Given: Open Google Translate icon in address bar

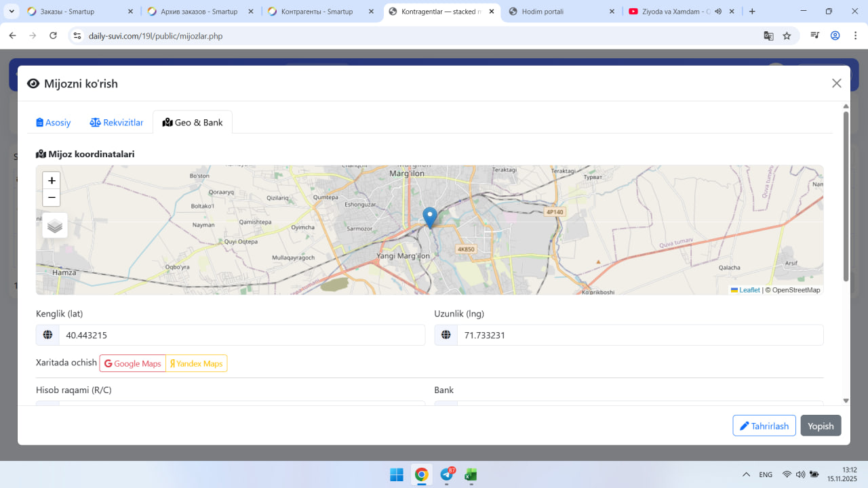Looking at the screenshot, I should click(768, 36).
